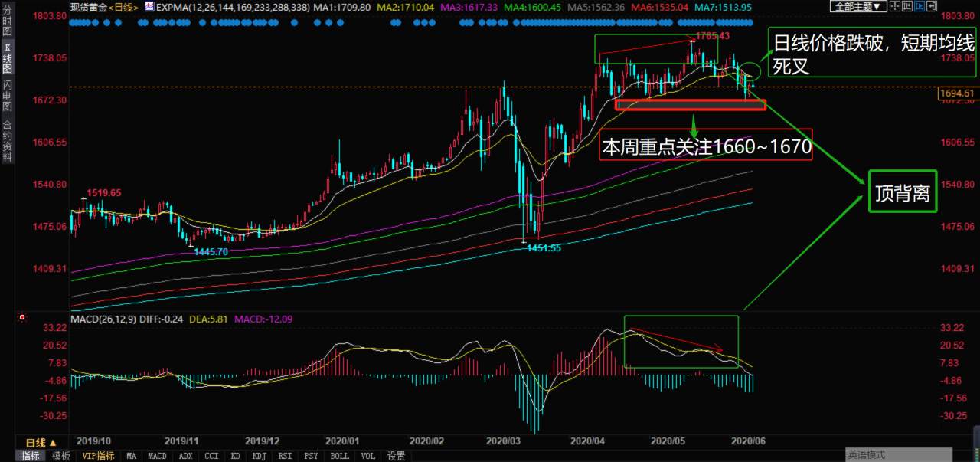Screen dimensions: 980x462
Task: Click the MA7:1513.95 value
Action: click(723, 6)
